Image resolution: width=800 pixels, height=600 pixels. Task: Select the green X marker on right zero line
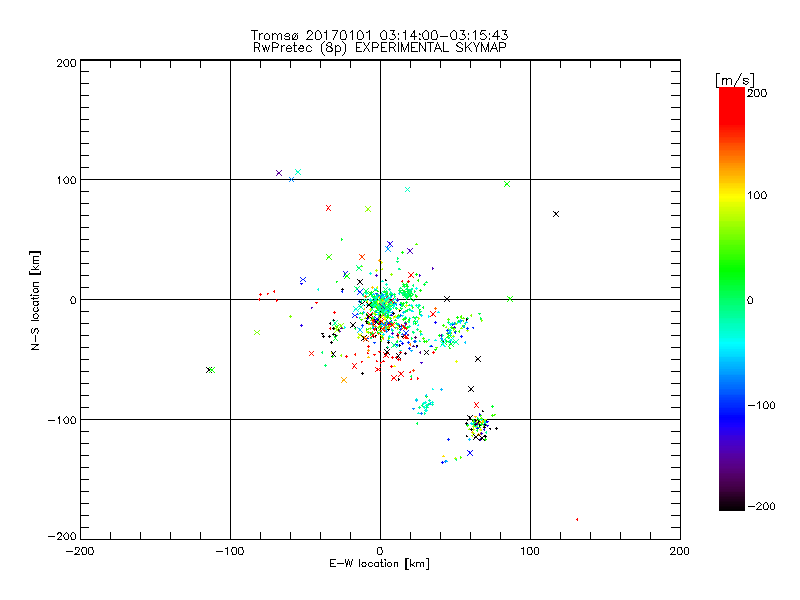[510, 298]
